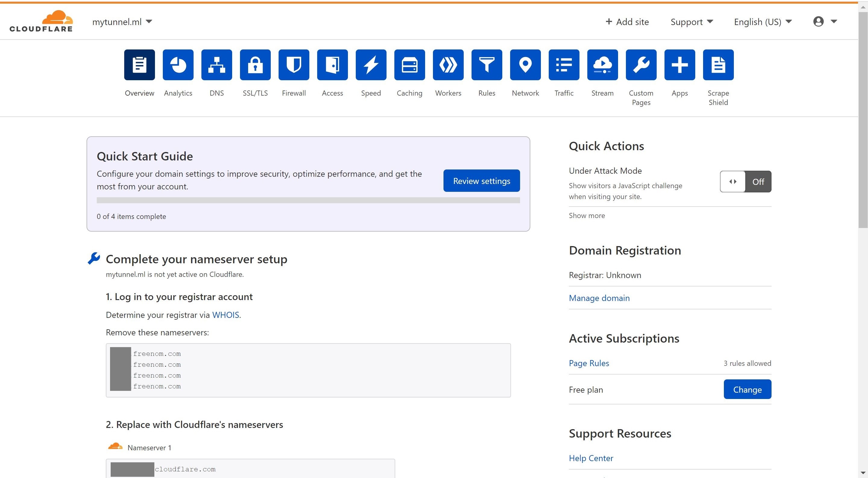Image resolution: width=868 pixels, height=478 pixels.
Task: Open the Manage domain link
Action: pos(599,298)
